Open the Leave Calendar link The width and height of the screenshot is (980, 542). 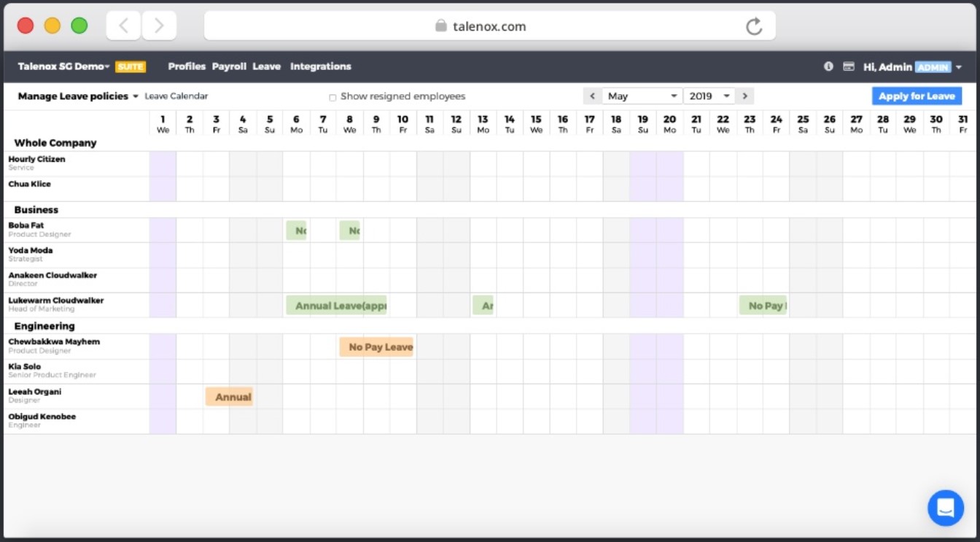point(176,96)
